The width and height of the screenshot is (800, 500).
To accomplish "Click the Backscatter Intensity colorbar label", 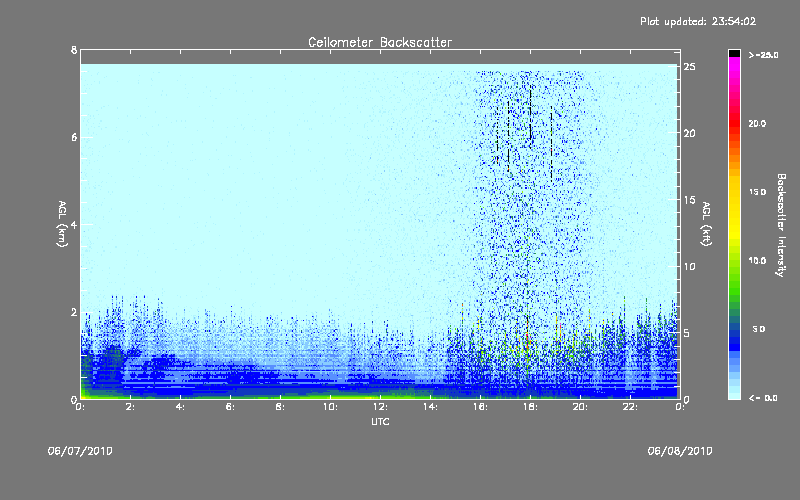I will tap(781, 225).
